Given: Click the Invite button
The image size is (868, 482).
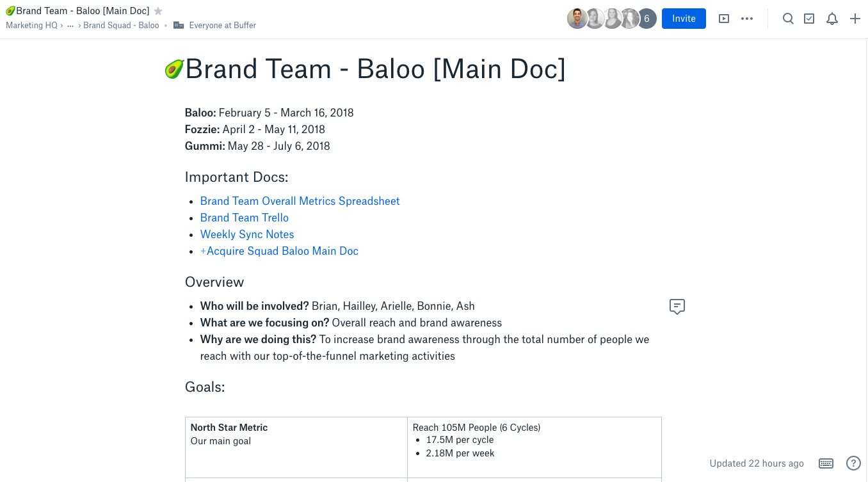Looking at the screenshot, I should 684,19.
